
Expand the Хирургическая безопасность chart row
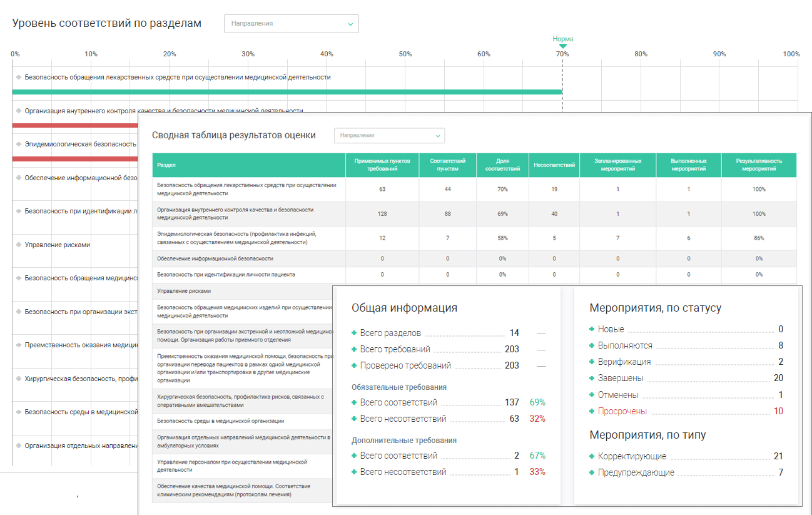pyautogui.click(x=19, y=379)
